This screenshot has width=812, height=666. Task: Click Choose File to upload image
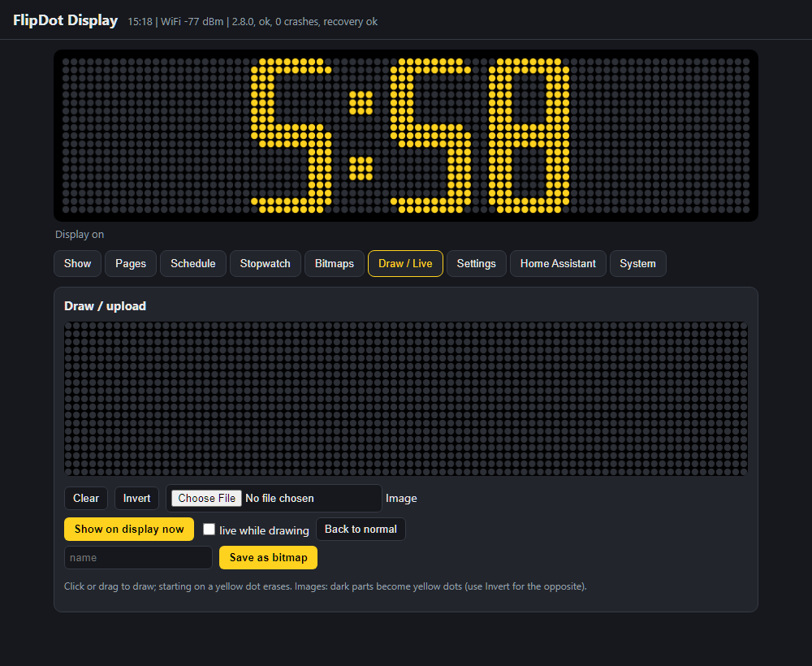click(206, 498)
